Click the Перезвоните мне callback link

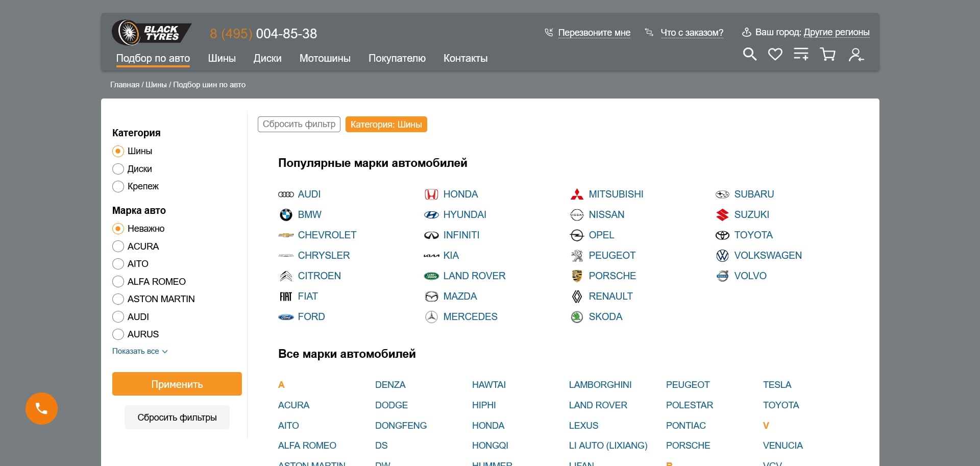click(x=594, y=33)
